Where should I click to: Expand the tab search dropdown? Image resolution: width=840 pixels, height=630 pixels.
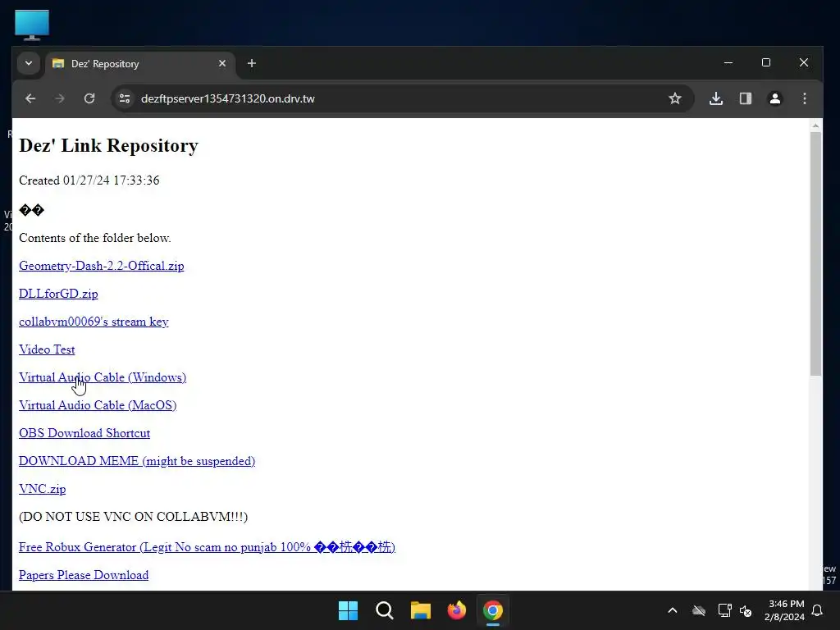pyautogui.click(x=29, y=63)
